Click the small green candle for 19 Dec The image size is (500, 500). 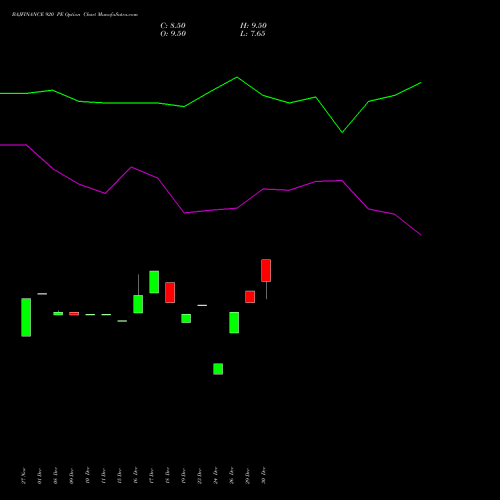point(186,318)
